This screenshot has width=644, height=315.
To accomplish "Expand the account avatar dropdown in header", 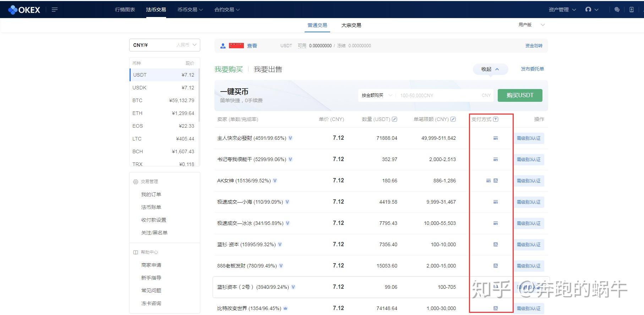I will tap(592, 10).
